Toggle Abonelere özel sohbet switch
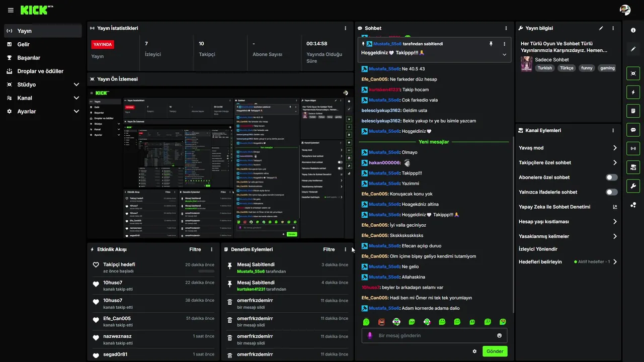The width and height of the screenshot is (644, 362). pyautogui.click(x=612, y=177)
